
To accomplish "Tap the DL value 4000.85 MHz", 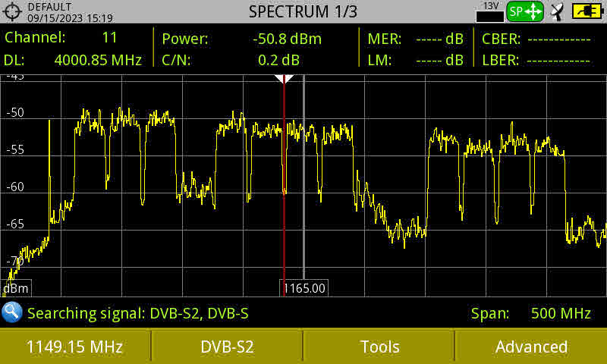I will [98, 60].
